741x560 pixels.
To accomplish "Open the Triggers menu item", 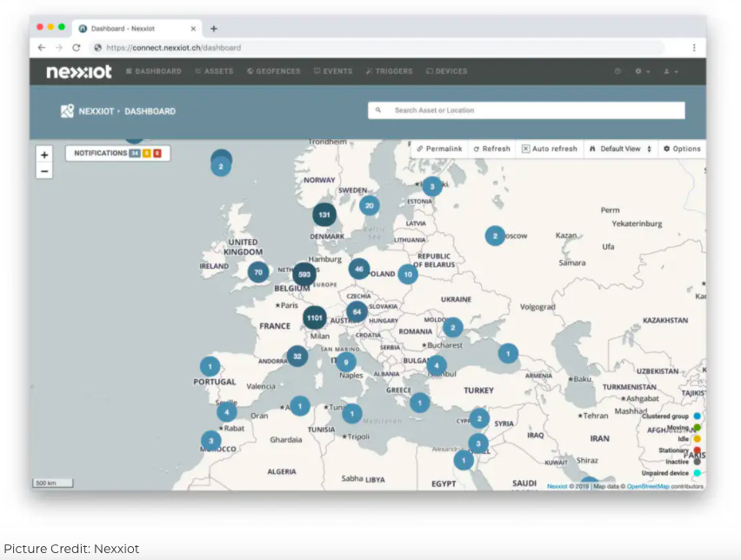I will click(389, 71).
